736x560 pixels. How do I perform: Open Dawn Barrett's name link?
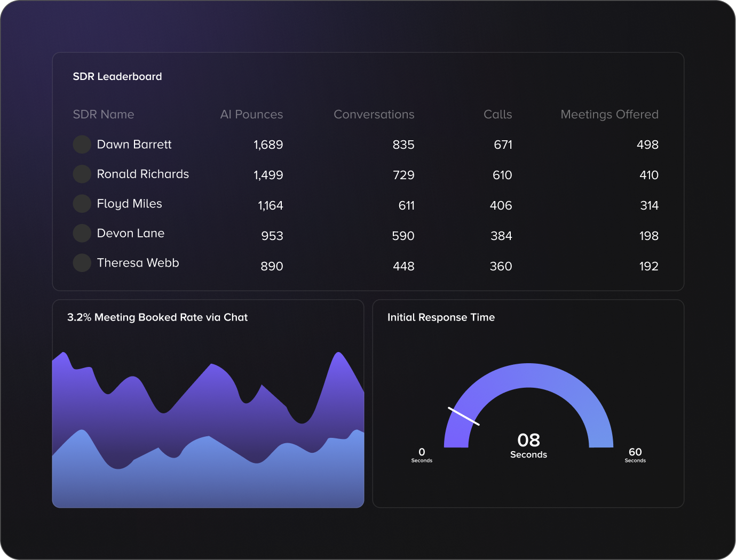(134, 145)
